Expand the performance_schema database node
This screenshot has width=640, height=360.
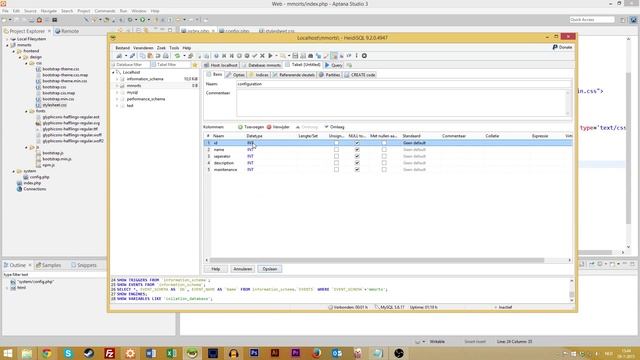coord(117,99)
